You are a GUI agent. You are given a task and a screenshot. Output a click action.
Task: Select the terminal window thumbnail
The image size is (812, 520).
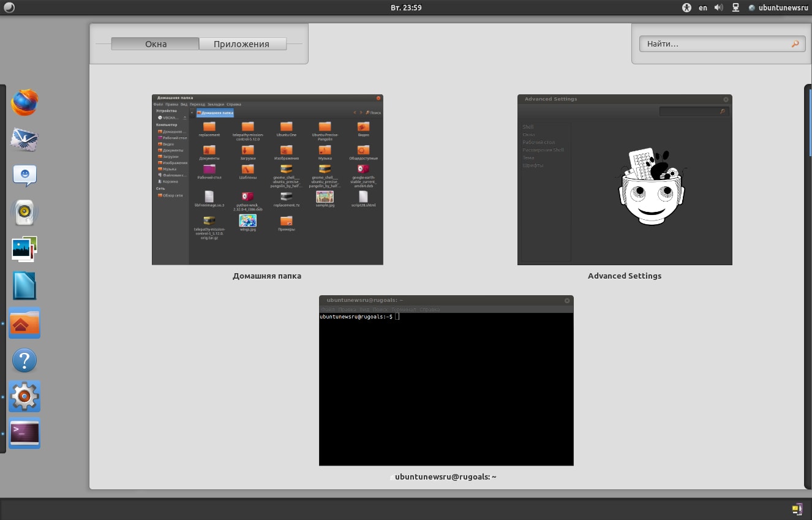(446, 380)
